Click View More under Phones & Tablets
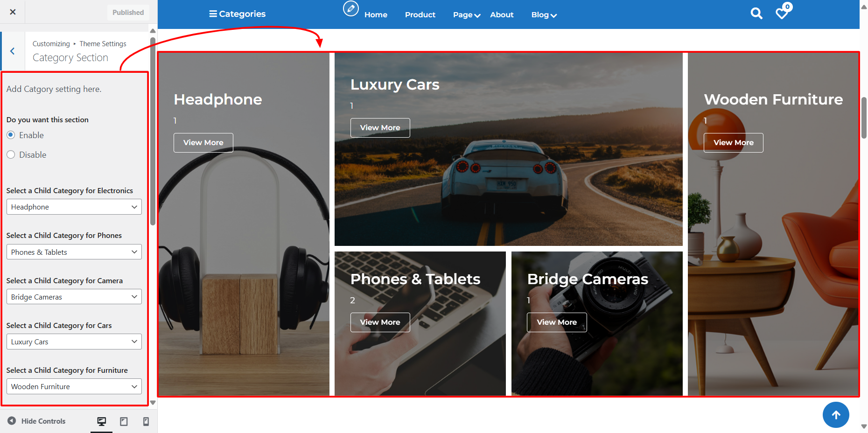 pos(380,322)
